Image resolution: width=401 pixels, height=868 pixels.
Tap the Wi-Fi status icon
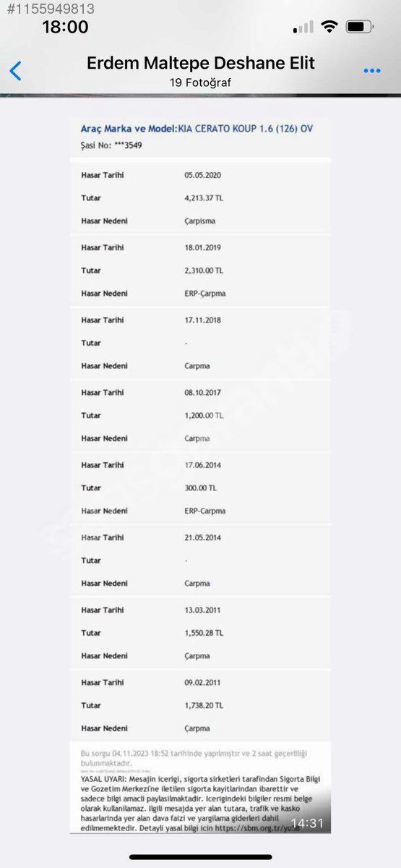tap(329, 27)
